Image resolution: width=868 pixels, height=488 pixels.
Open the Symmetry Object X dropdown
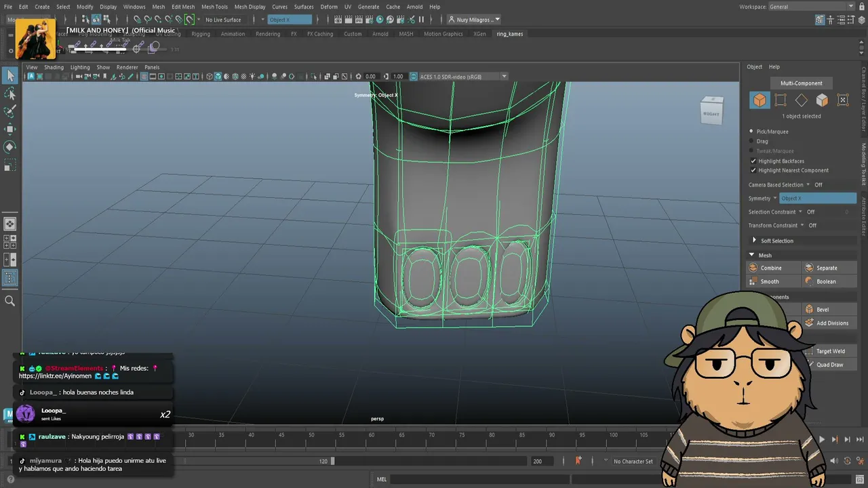click(817, 198)
